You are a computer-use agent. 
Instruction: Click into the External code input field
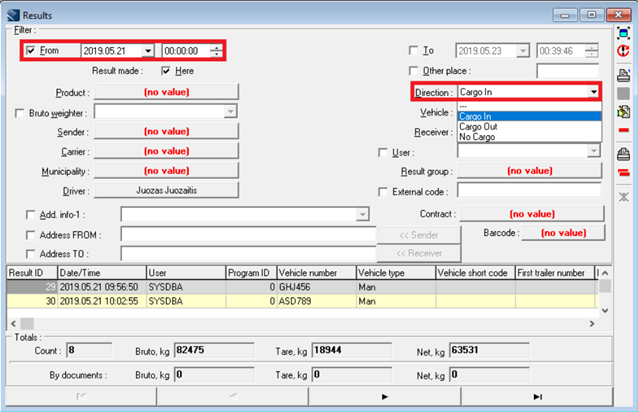(x=529, y=190)
